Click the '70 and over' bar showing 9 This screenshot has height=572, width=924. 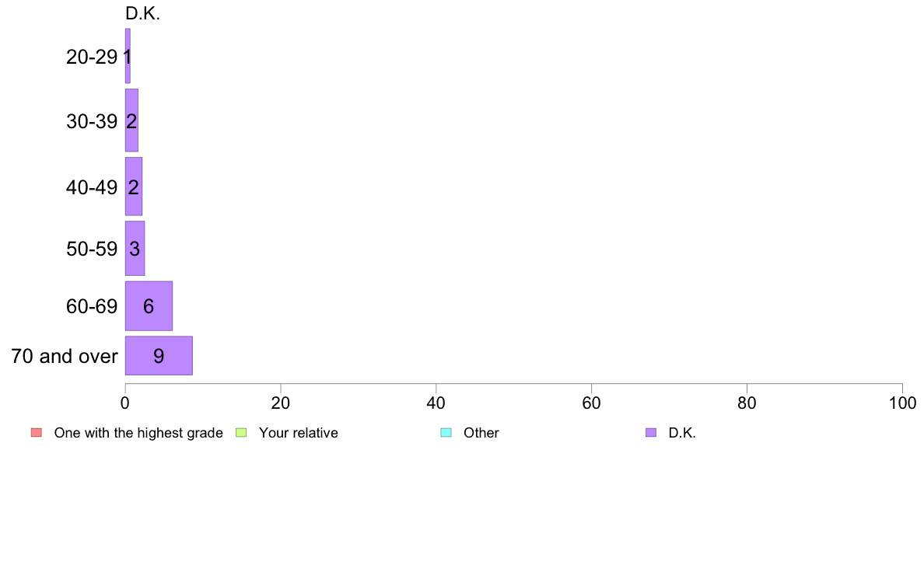point(159,356)
